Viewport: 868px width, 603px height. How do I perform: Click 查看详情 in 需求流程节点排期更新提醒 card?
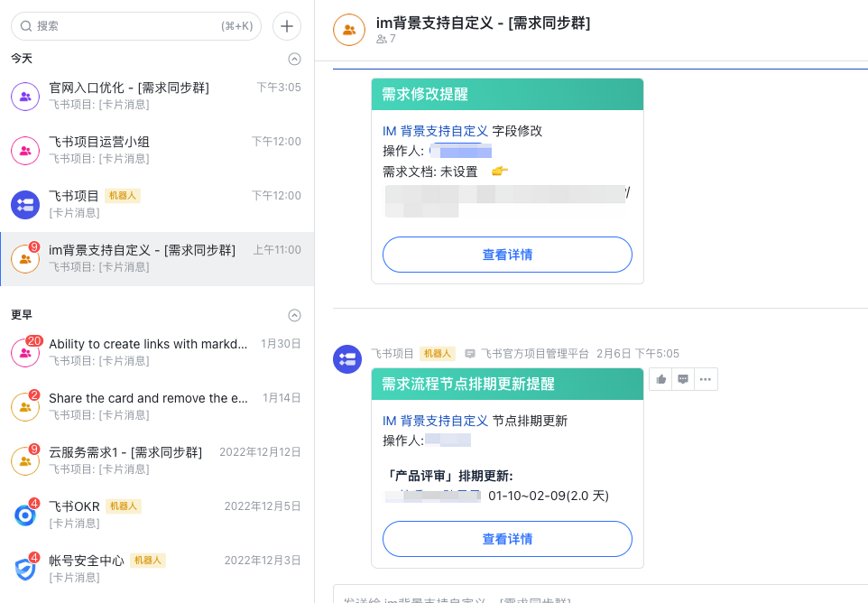tap(507, 539)
